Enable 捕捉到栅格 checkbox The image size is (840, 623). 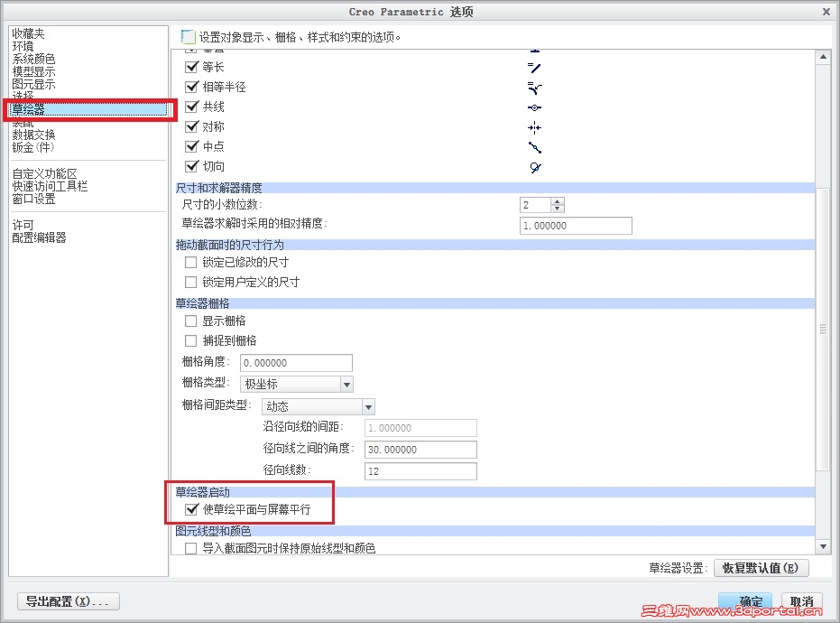(190, 341)
